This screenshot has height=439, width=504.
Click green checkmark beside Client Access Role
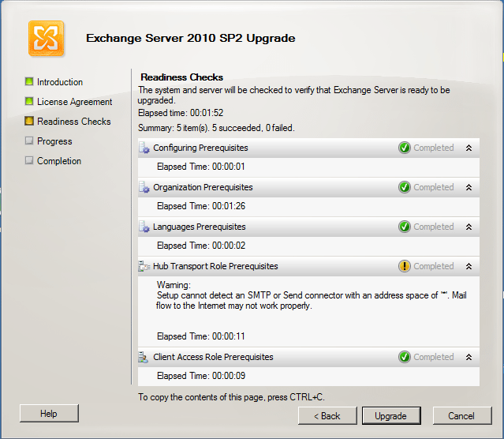(405, 357)
